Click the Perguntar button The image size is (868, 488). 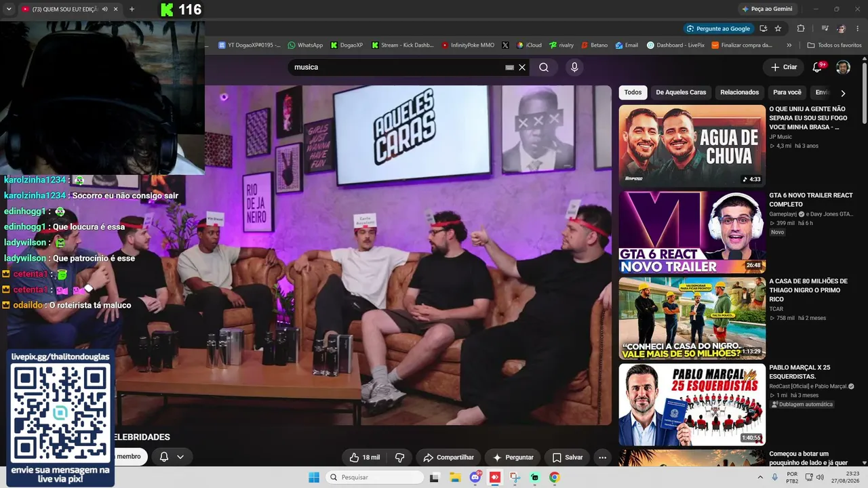513,457
